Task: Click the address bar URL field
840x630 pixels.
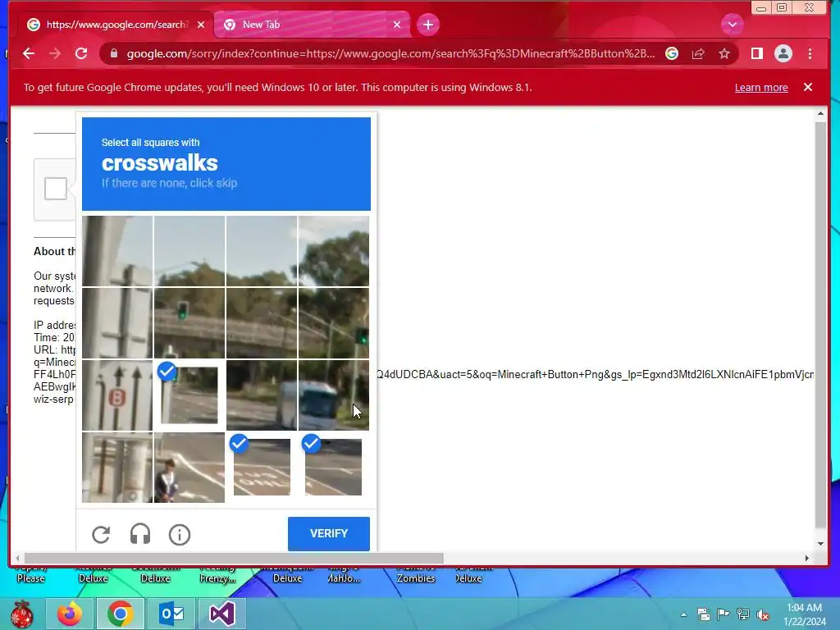Action: [x=390, y=53]
